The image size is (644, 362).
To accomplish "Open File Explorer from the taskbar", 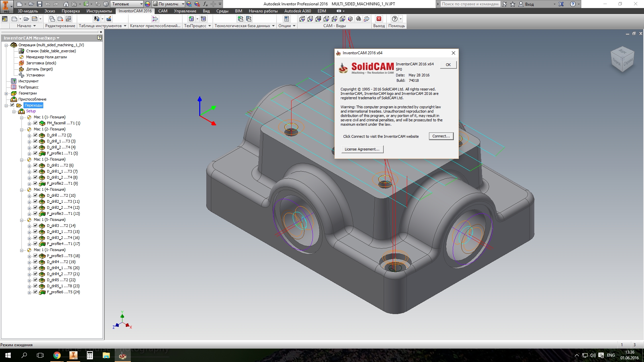I will [x=106, y=355].
